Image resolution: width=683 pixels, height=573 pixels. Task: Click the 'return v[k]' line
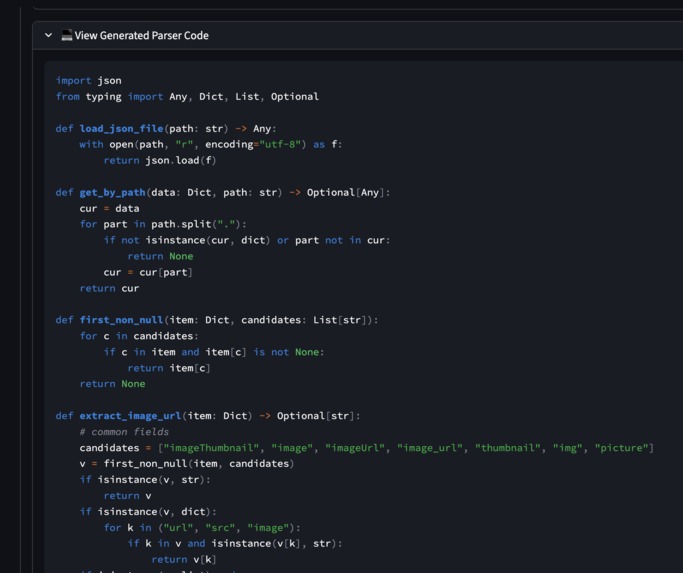184,560
